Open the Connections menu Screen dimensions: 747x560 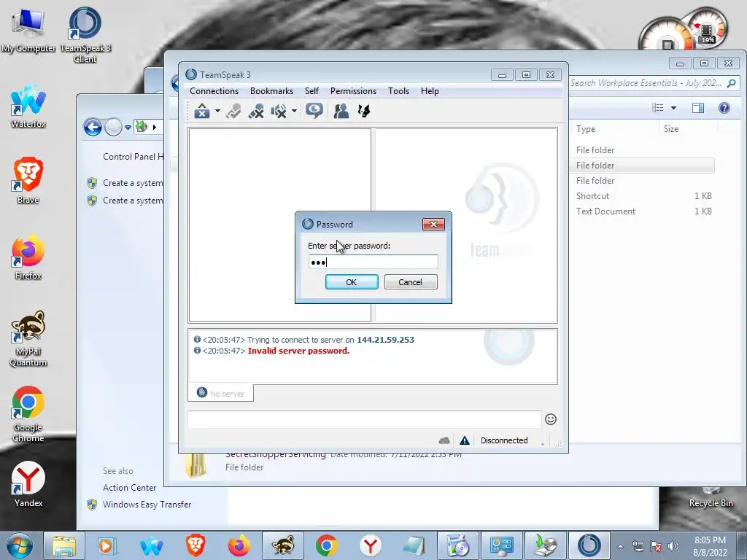tap(214, 91)
